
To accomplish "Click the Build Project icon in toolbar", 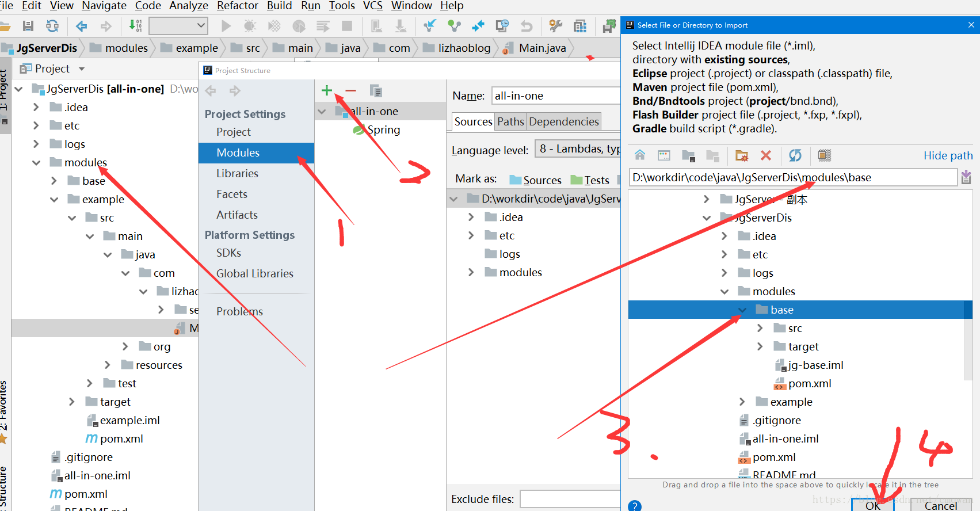I will point(136,26).
